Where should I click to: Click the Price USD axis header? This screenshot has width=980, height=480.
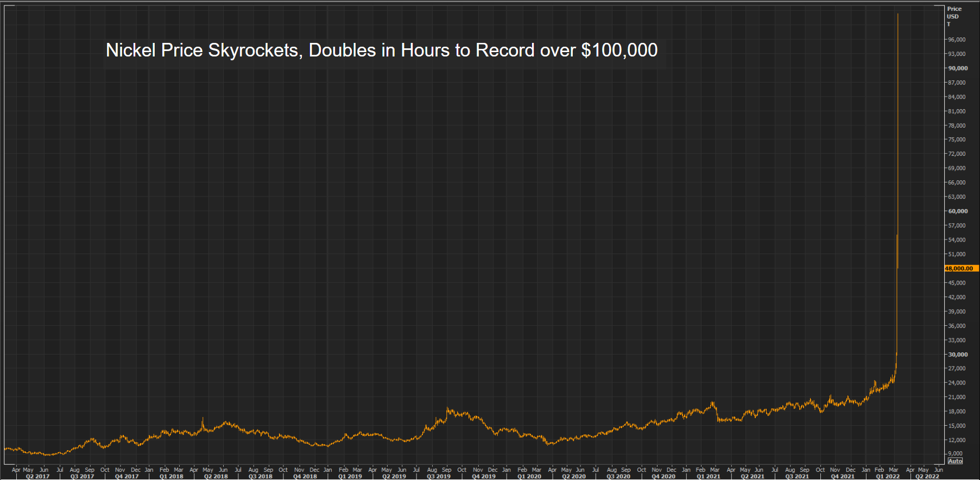pyautogui.click(x=954, y=12)
